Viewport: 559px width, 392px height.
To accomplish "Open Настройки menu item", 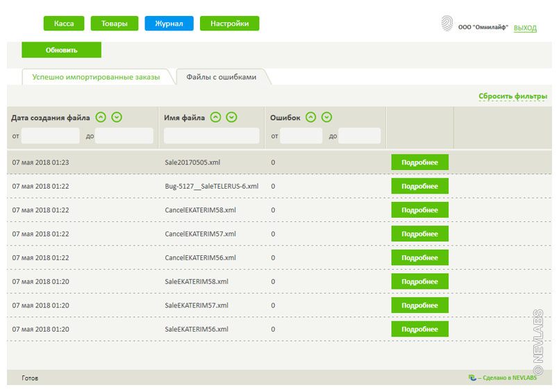I will (x=229, y=24).
